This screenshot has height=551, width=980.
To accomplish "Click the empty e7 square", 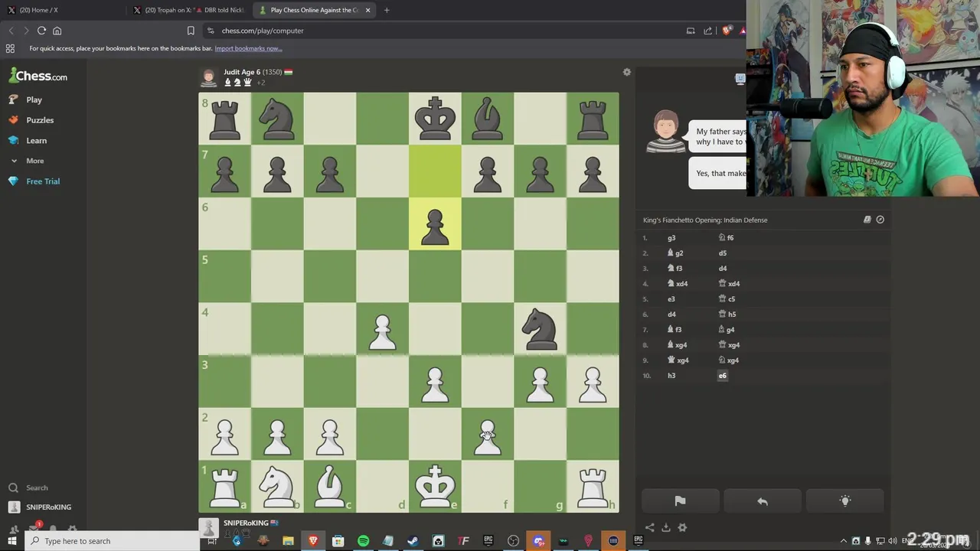I will click(x=435, y=171).
